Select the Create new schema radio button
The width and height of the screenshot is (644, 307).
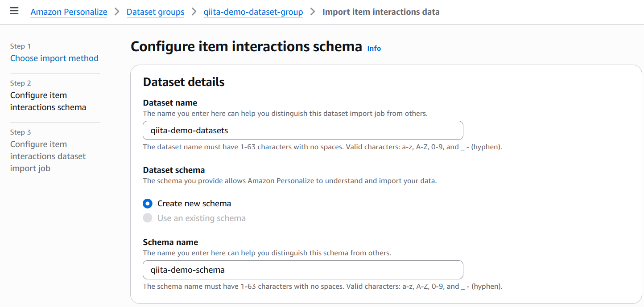(148, 204)
